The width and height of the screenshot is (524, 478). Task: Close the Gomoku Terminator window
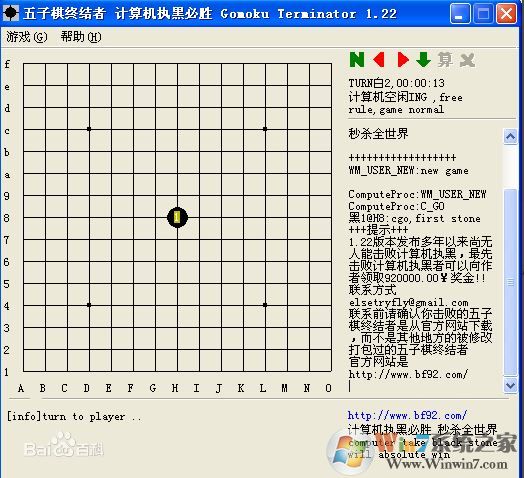(506, 14)
